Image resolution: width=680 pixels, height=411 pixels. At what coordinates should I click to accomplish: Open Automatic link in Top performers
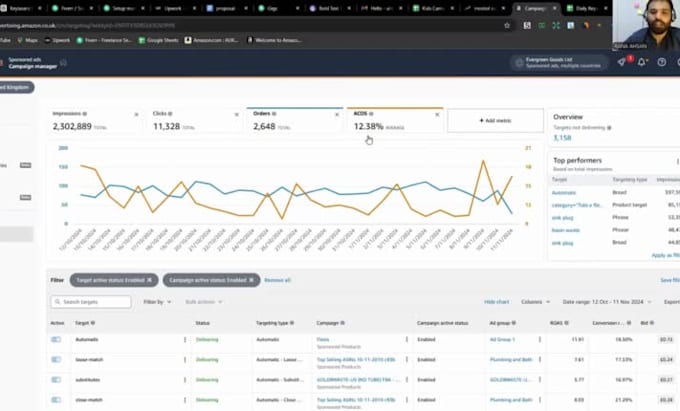pos(564,192)
